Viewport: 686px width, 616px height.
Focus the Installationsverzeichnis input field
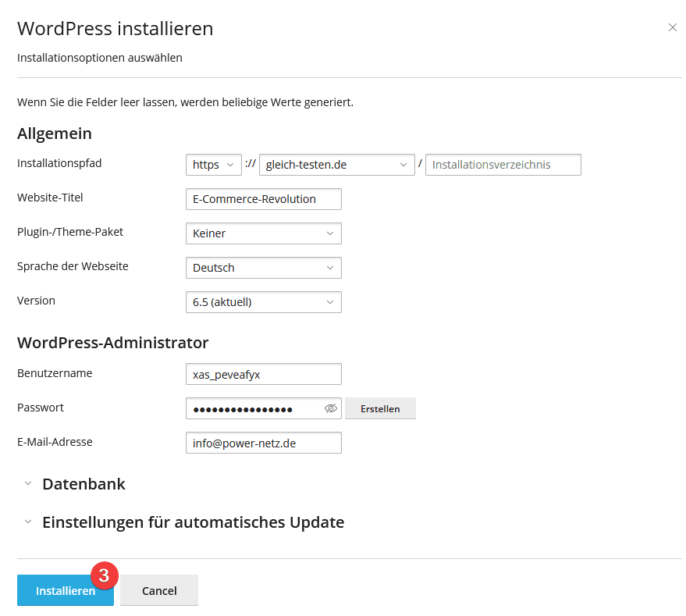coord(503,165)
